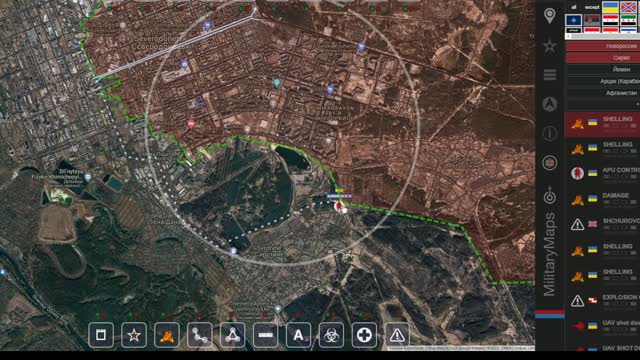Click the red soldier marker on map
The image size is (640, 360).
pos(338,206)
